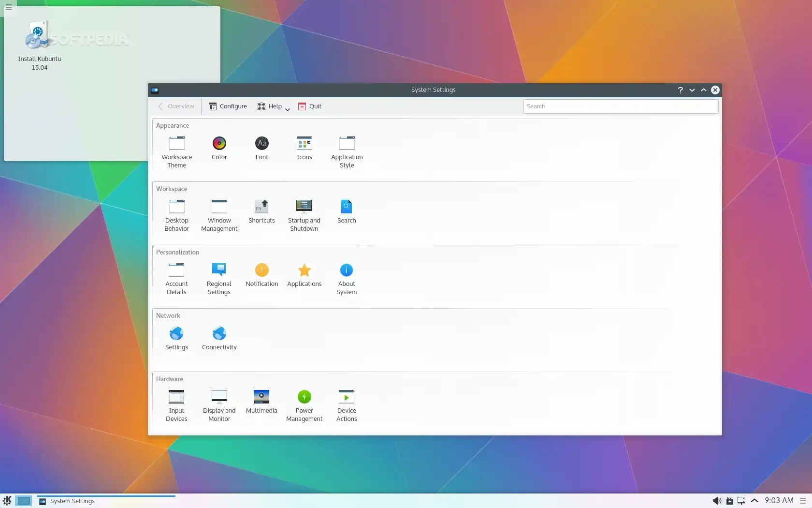The height and width of the screenshot is (508, 812).
Task: Click the contextual help question mark
Action: (x=680, y=90)
